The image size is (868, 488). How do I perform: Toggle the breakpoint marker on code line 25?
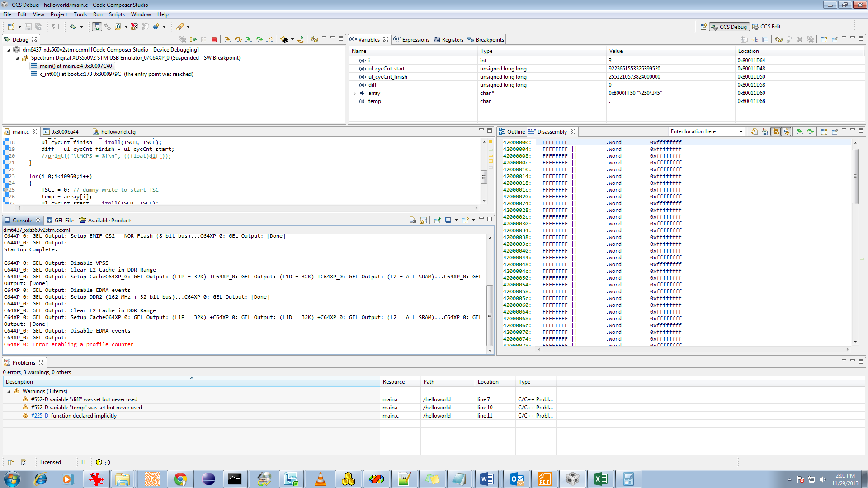click(x=5, y=190)
